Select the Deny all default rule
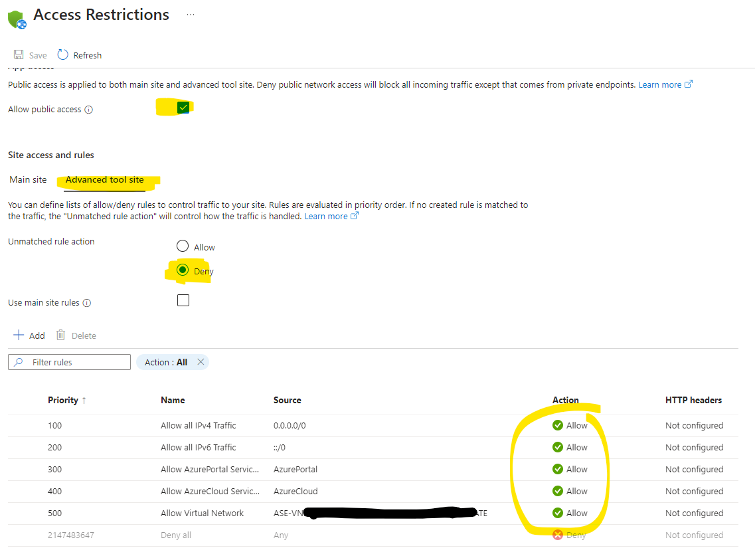Image resolution: width=755 pixels, height=560 pixels. [x=176, y=535]
